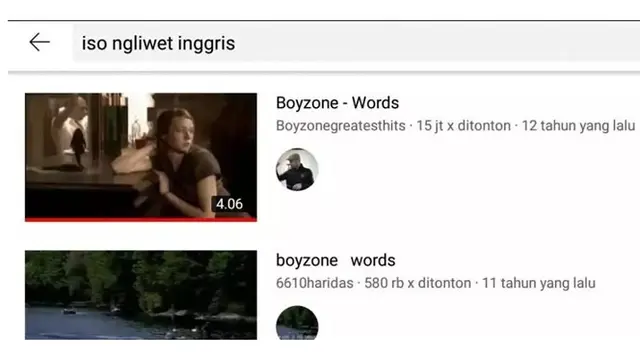This screenshot has width=640, height=360.
Task: Open the river scene thumbnail of boyzone words
Action: point(141,295)
